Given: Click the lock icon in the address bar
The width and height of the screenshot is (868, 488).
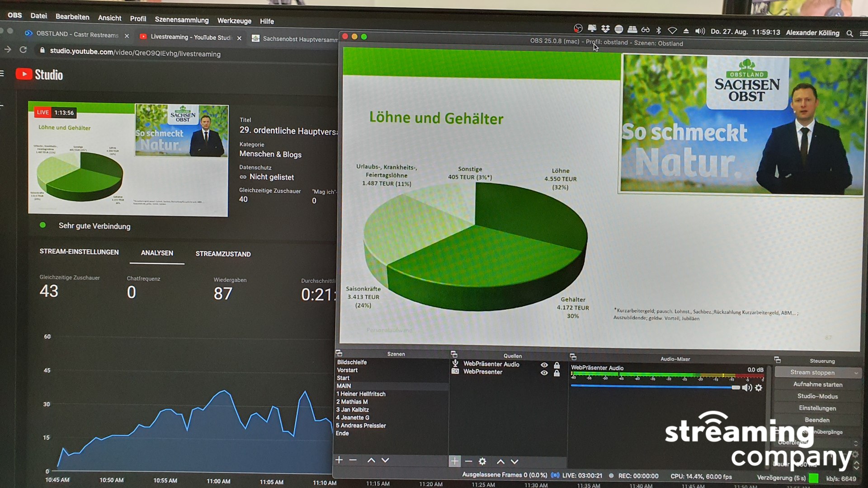Looking at the screenshot, I should tap(42, 50).
